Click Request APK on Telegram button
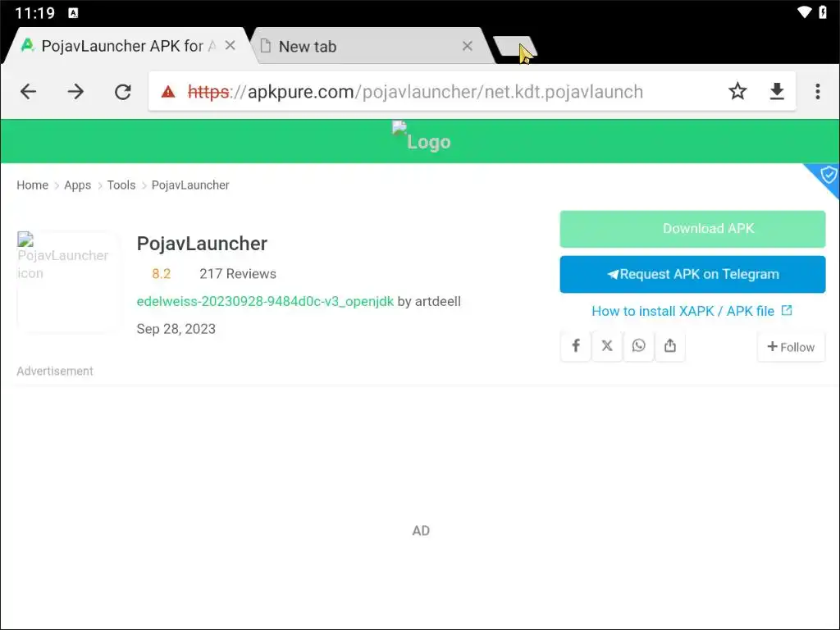Screen dimensions: 840x630 coord(692,274)
